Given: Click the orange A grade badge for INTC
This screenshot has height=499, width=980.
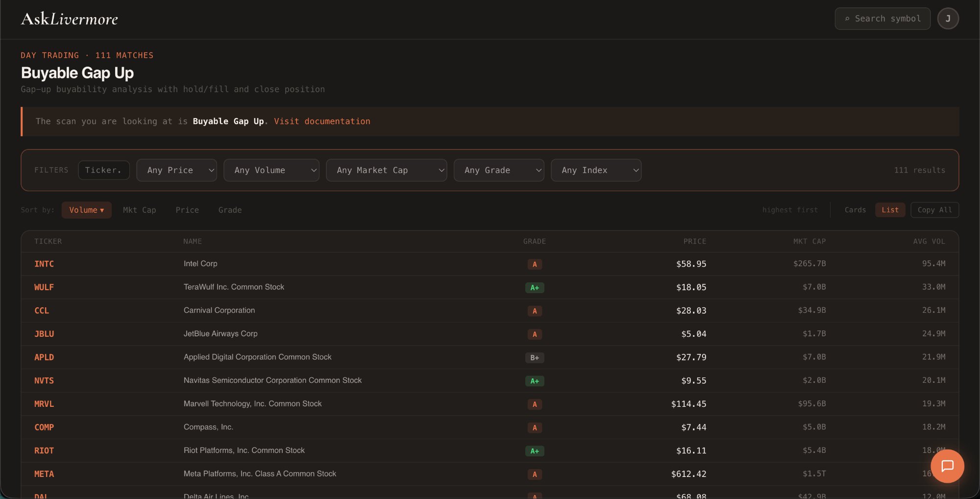Looking at the screenshot, I should 535,264.
